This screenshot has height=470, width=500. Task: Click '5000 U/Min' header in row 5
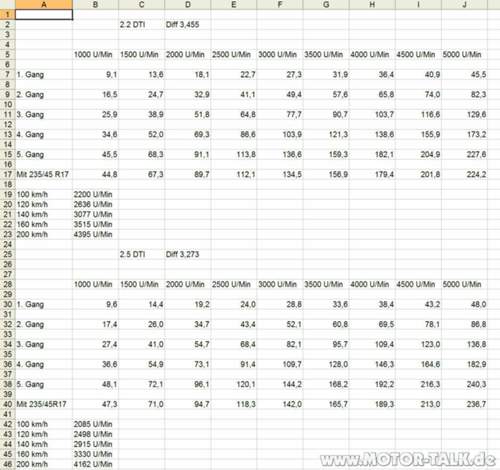click(464, 55)
